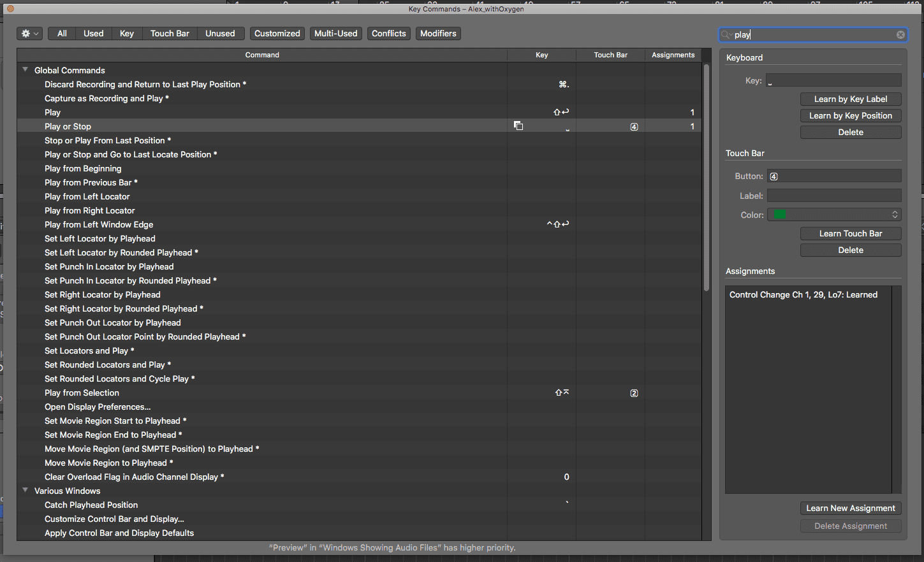The image size is (924, 562).
Task: Toggle the Customized filter
Action: (x=277, y=33)
